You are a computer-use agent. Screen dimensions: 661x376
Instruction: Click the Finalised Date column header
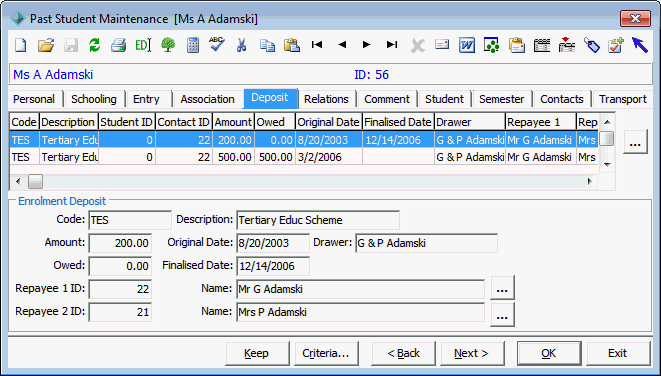(398, 122)
